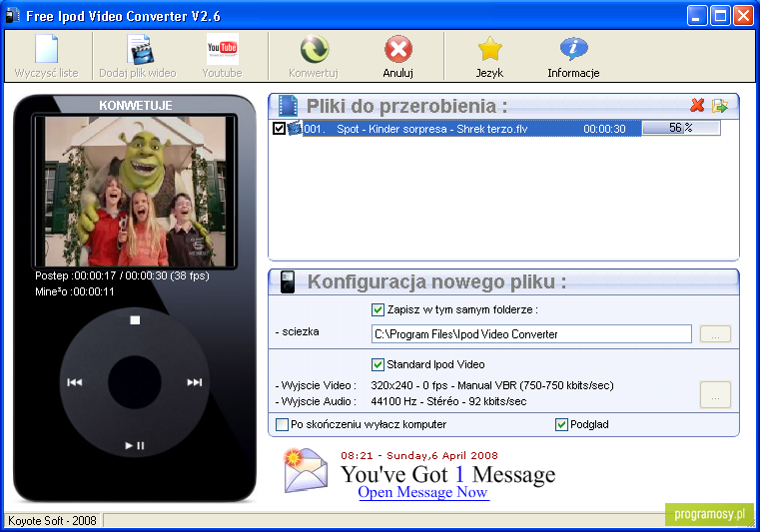Open the Jezyk star icon
Screen dimensions: 760x532
pos(489,49)
